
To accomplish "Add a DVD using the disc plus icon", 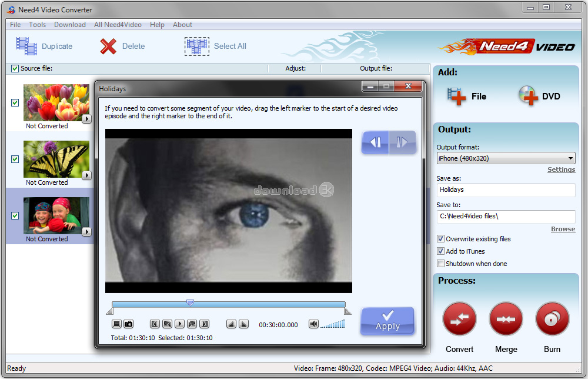I will (528, 96).
